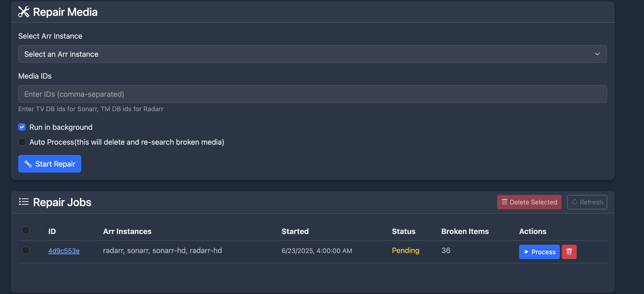Refresh the repair jobs list
This screenshot has height=294, width=644.
pos(587,202)
